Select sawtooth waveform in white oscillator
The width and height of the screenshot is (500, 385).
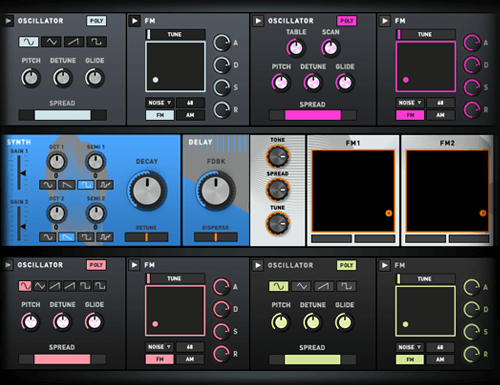74,42
